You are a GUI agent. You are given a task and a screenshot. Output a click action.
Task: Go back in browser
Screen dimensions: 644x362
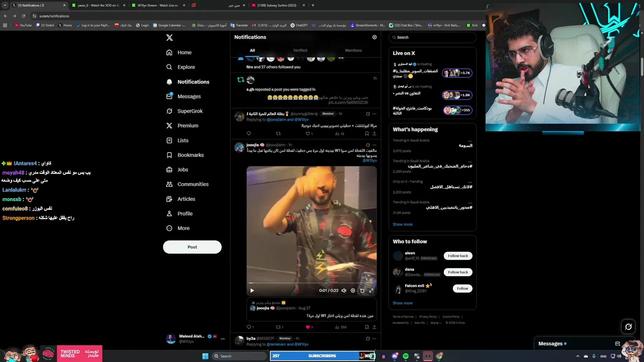tap(5, 16)
